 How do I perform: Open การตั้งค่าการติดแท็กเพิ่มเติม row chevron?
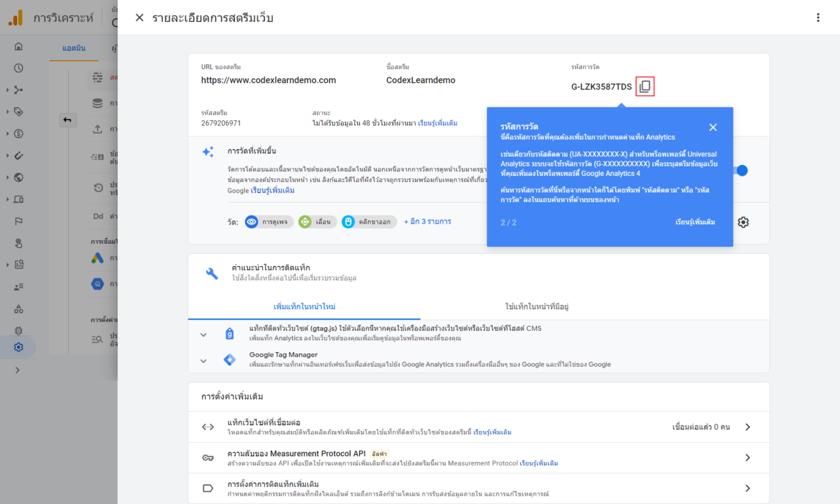pyautogui.click(x=747, y=488)
